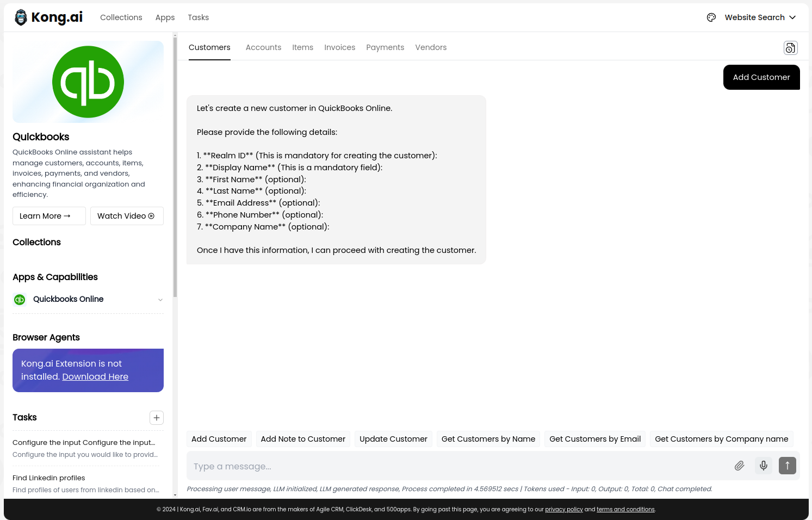Select the Update Customer suggestion chip

click(x=393, y=439)
